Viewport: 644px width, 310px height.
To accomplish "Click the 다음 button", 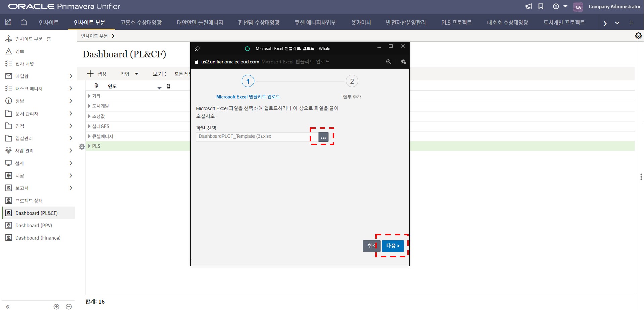I will [393, 246].
